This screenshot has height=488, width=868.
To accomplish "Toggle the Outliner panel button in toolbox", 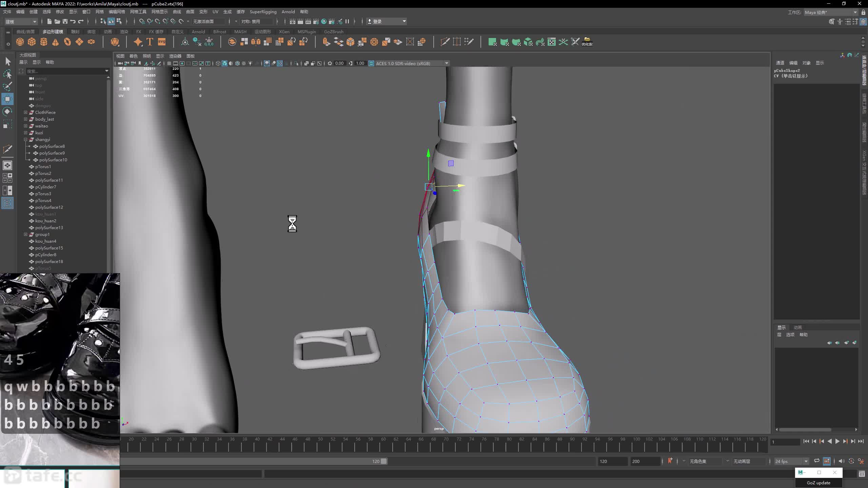I will point(7,203).
